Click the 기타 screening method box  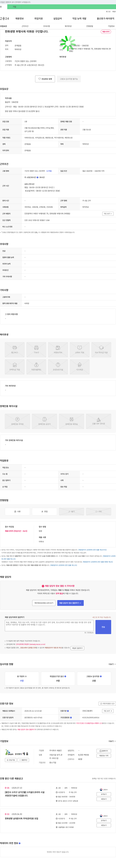click(98, 511)
